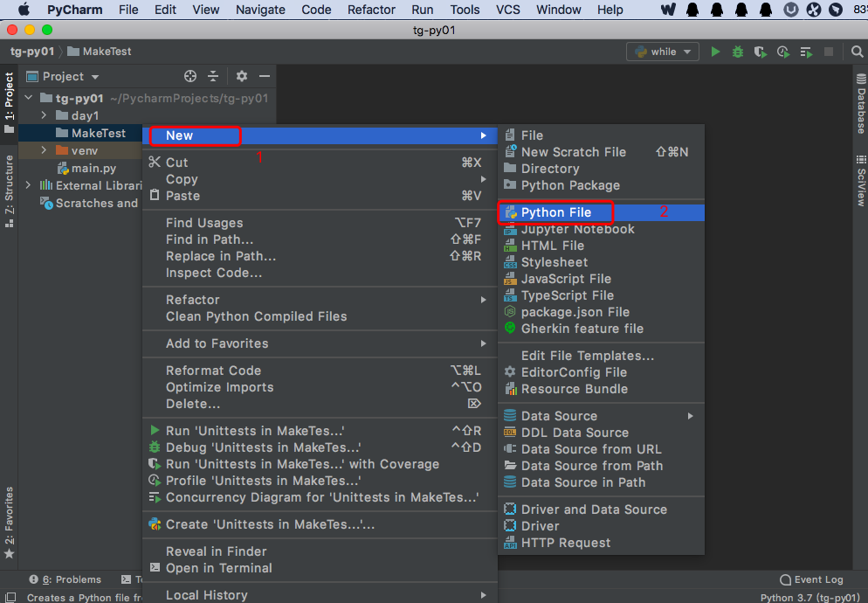Screen dimensions: 868x603
Task: Open Project panel settings gear
Action: pos(241,76)
